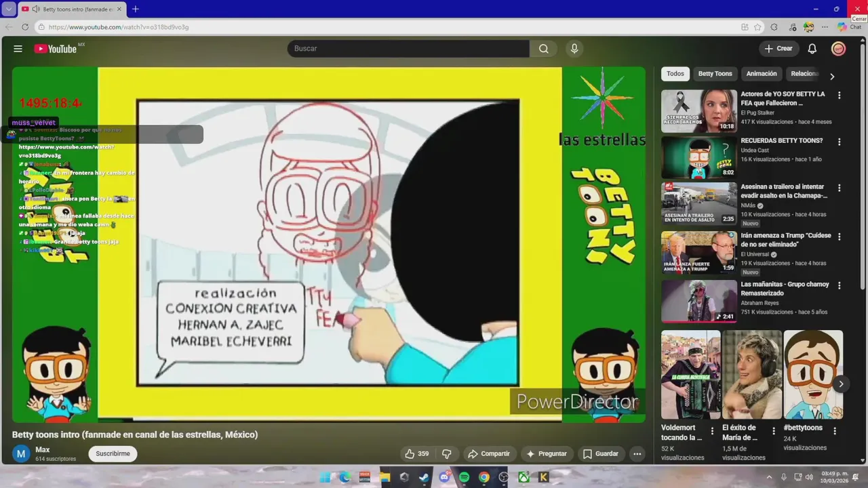Open the Windows Start menu

tap(325, 477)
